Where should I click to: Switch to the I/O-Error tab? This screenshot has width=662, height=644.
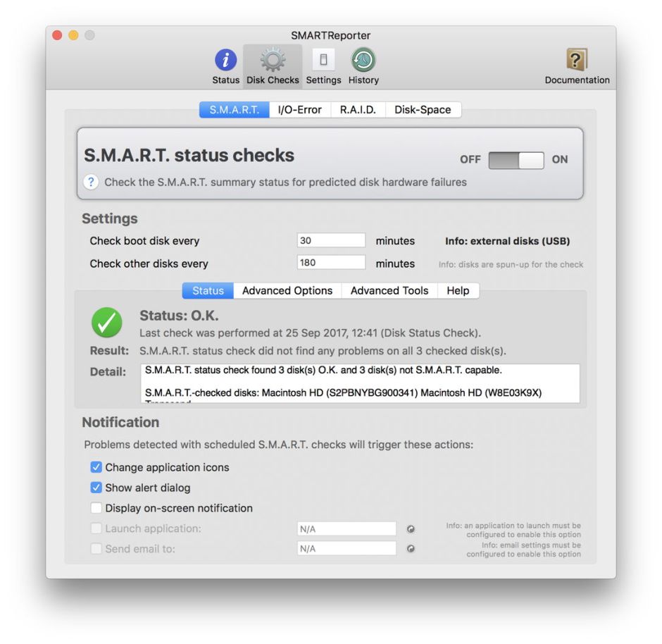click(300, 110)
